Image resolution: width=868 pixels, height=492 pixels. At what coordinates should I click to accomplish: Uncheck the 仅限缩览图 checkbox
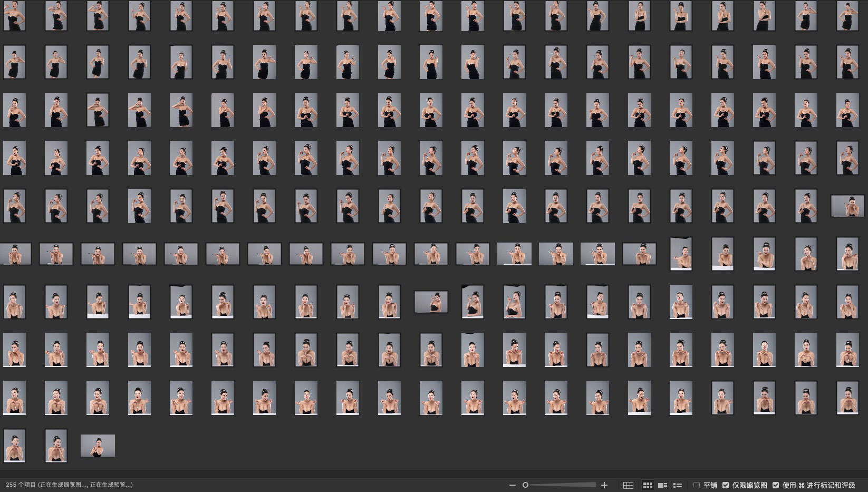pyautogui.click(x=726, y=485)
